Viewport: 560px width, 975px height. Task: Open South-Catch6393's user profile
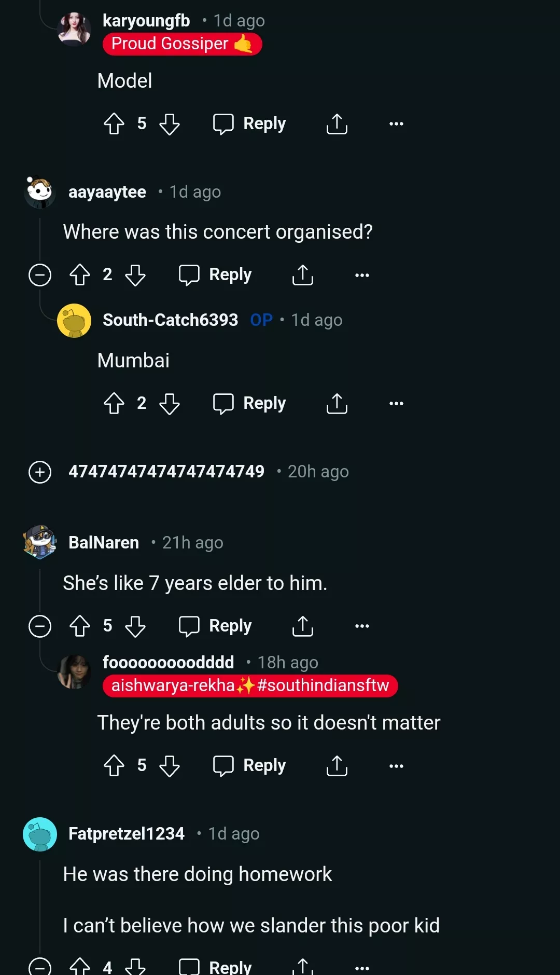click(170, 320)
